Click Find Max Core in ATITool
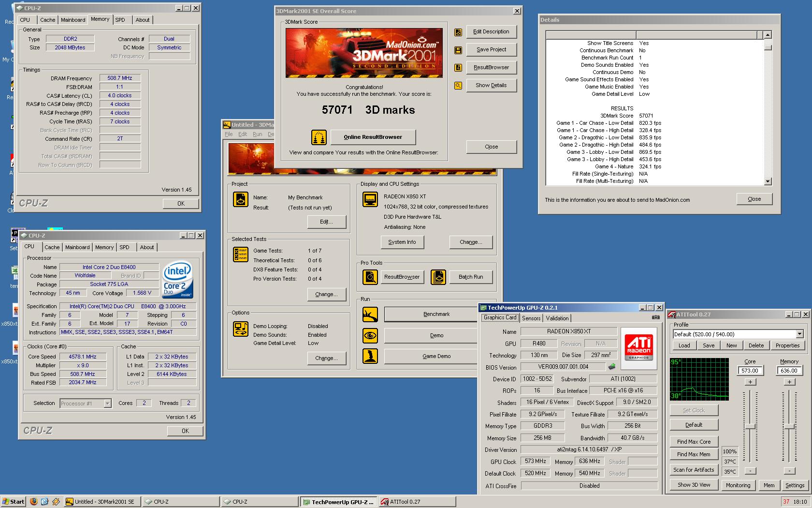 [694, 442]
